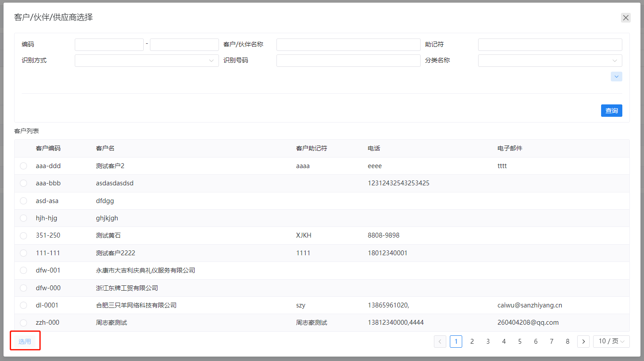Click 永康市大吉利庆典礼仪服务有限公司 row

tap(322, 270)
